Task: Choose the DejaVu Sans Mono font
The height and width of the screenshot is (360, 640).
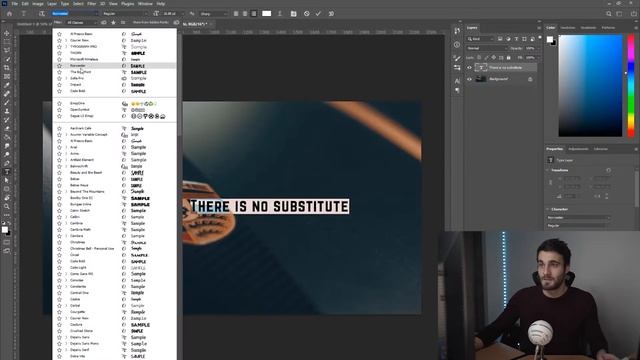Action: tap(84, 344)
